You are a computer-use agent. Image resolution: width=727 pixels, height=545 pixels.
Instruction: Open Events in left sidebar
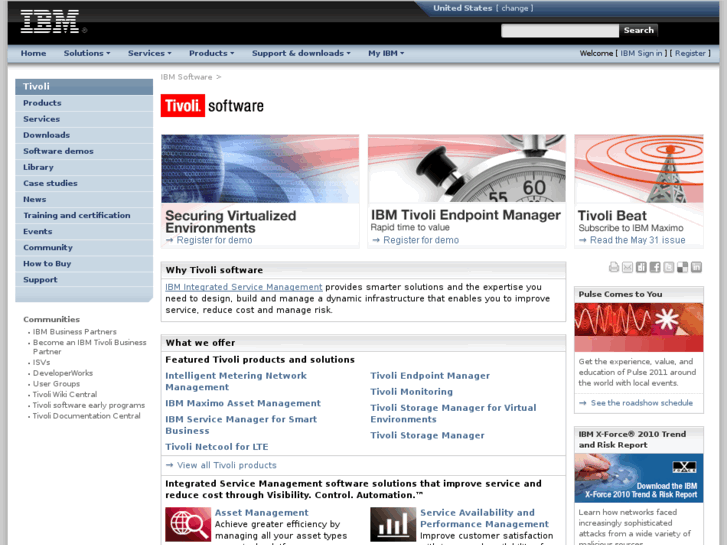[x=84, y=231]
